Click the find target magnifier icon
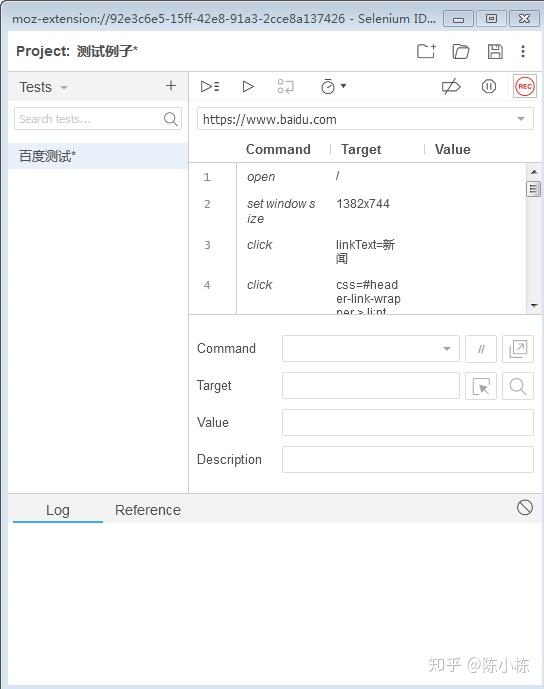Image resolution: width=544 pixels, height=689 pixels. 518,386
